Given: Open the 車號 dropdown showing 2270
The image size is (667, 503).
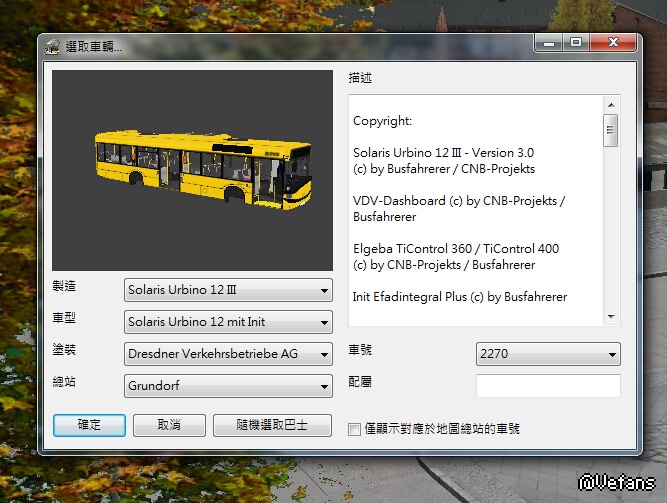Looking at the screenshot, I should pyautogui.click(x=548, y=354).
